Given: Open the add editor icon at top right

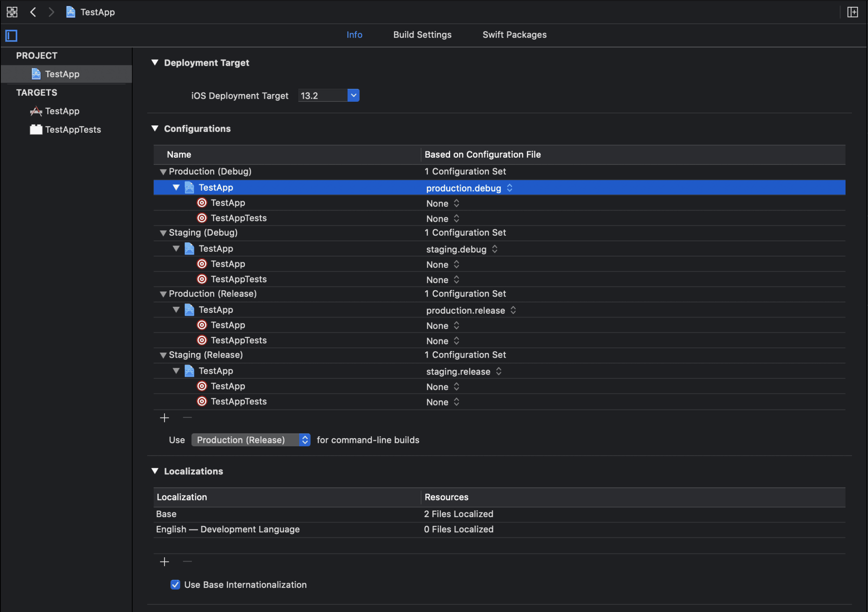Looking at the screenshot, I should tap(853, 12).
